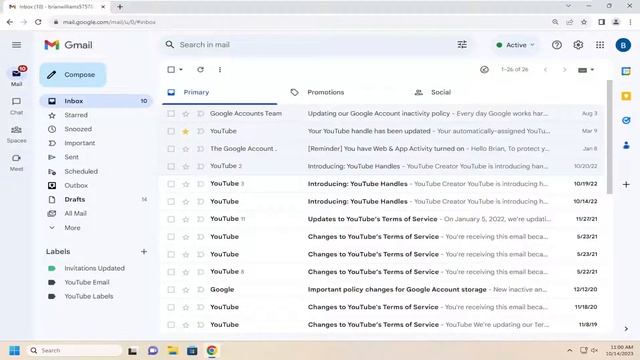Create new label with plus icon

(144, 251)
